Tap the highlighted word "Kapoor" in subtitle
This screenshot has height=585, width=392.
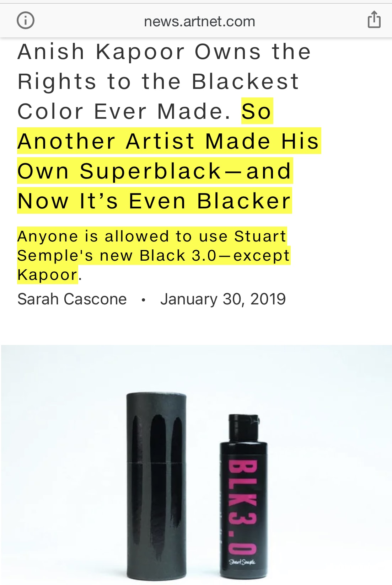(x=47, y=275)
